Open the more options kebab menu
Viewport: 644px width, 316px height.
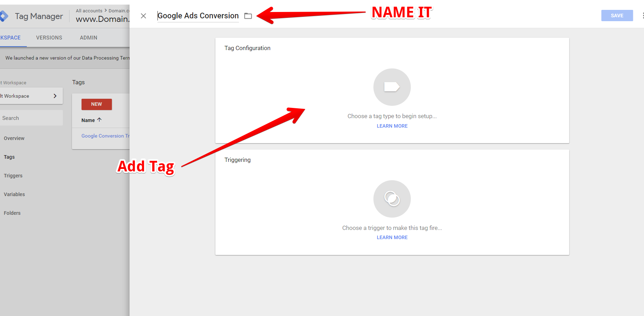tap(643, 16)
